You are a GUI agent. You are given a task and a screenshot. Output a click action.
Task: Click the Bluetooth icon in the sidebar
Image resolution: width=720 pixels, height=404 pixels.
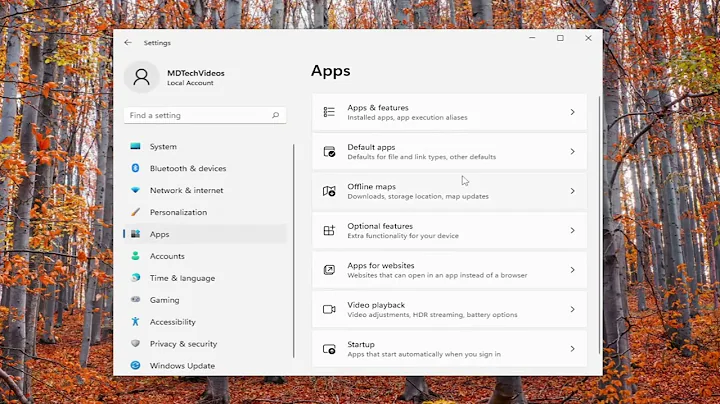(135, 168)
